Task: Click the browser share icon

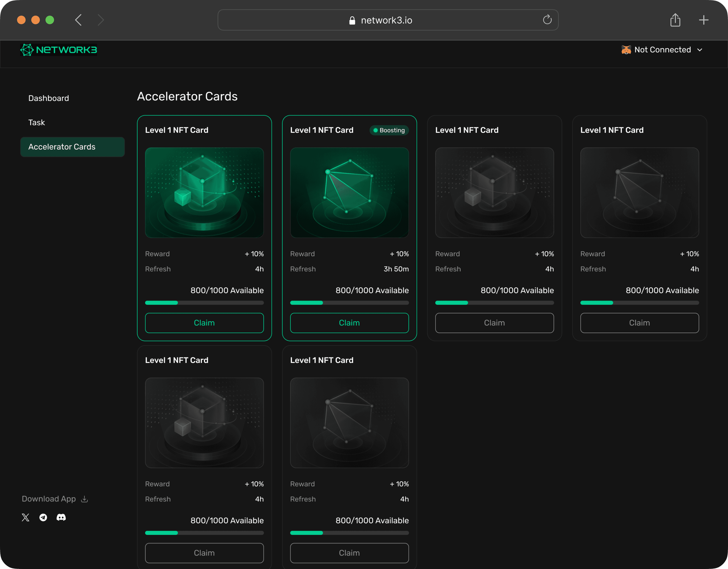Action: click(x=675, y=20)
